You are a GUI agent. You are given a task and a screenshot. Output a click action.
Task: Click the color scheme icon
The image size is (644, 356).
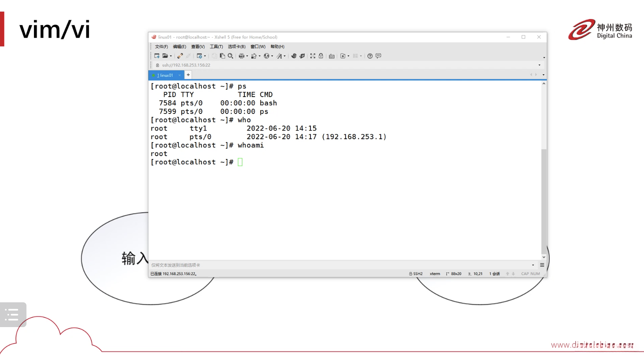(x=254, y=56)
